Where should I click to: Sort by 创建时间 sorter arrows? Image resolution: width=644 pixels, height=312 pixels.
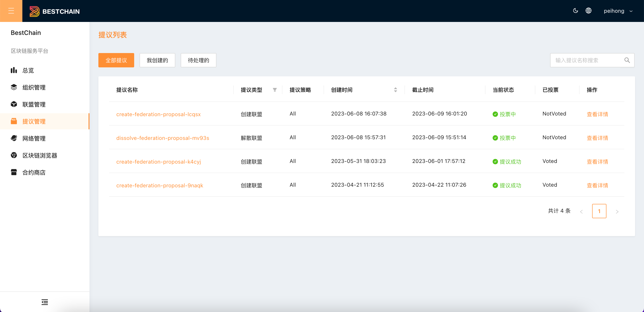(396, 90)
